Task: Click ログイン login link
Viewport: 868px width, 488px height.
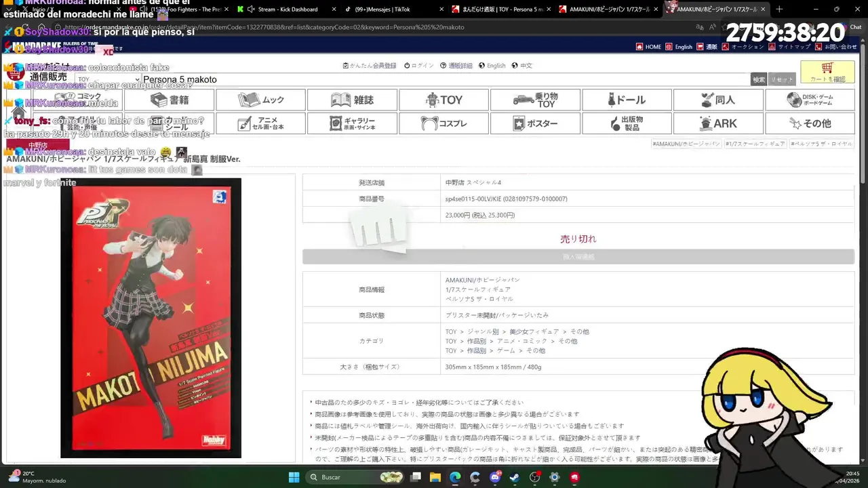Action: [x=418, y=66]
